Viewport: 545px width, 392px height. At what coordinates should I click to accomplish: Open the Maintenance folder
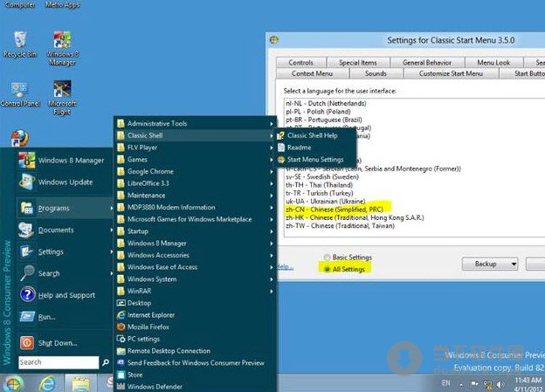pyautogui.click(x=195, y=196)
